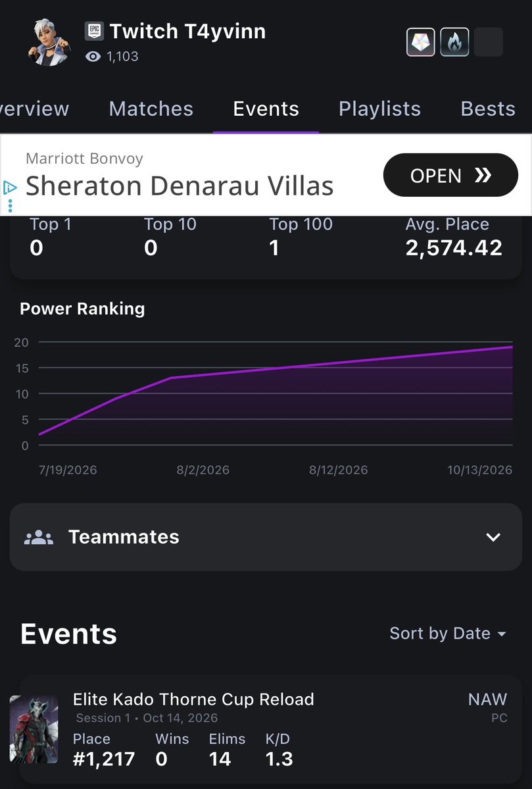This screenshot has width=532, height=789.
Task: Click the Kado Thorne event thumbnail
Action: pos(34,730)
